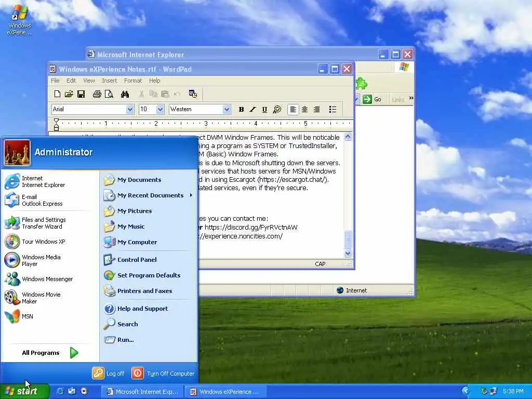Toggle Underline formatting in WordPad

264,109
